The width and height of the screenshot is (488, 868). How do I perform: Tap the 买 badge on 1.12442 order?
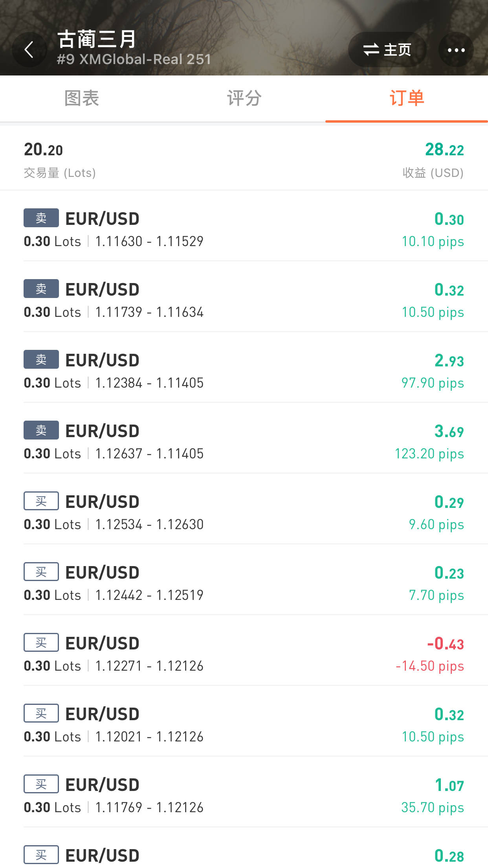(41, 572)
